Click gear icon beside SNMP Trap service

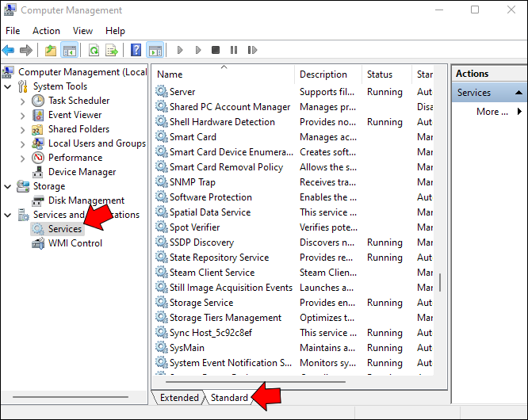162,181
